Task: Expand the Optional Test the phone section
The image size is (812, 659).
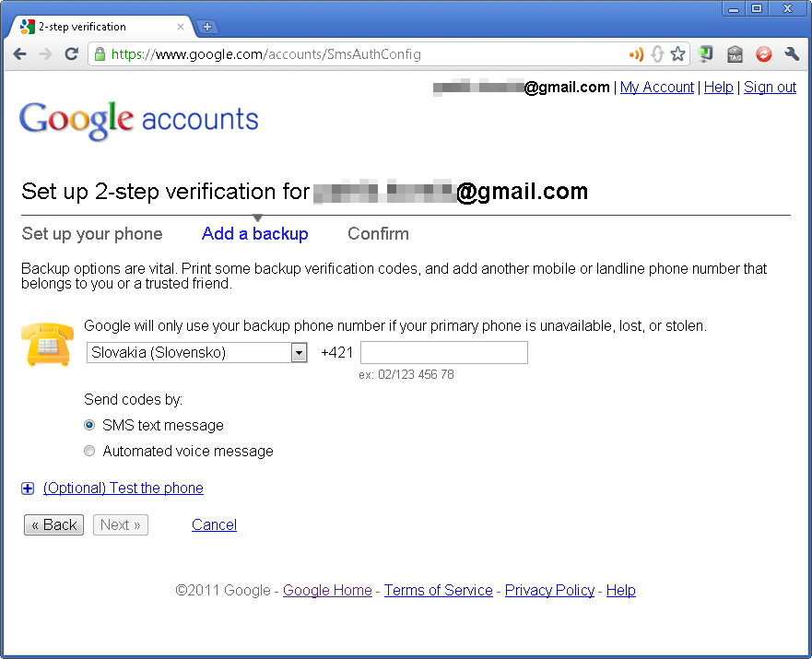Action: click(123, 488)
